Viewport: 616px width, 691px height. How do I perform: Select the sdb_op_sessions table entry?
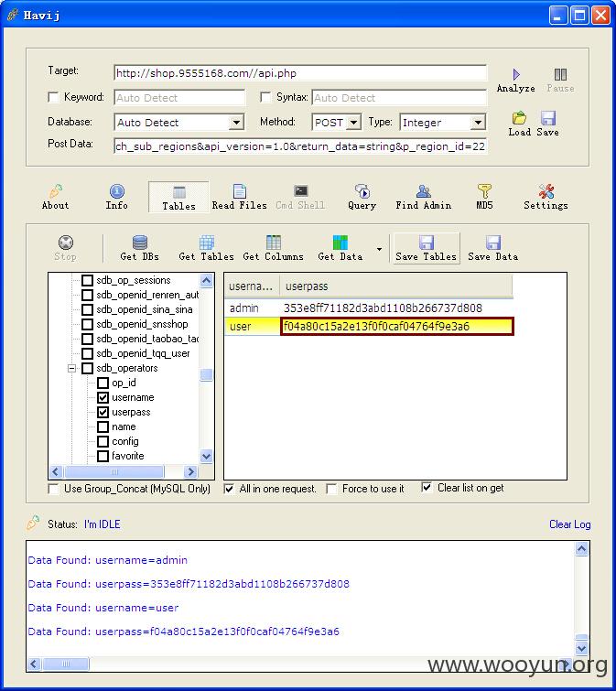click(x=133, y=280)
